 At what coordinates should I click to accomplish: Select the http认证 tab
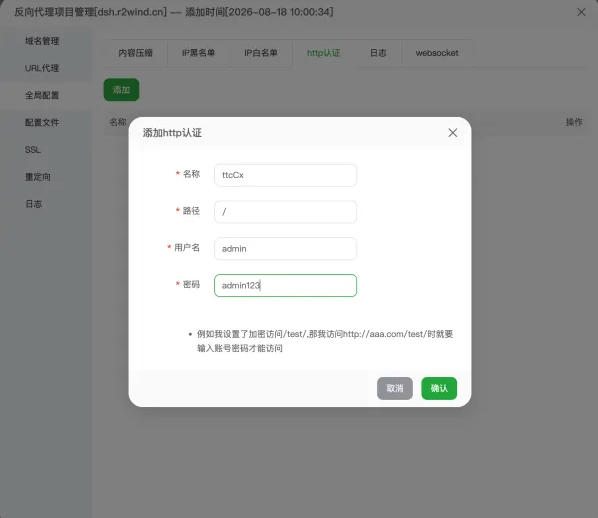tap(323, 53)
